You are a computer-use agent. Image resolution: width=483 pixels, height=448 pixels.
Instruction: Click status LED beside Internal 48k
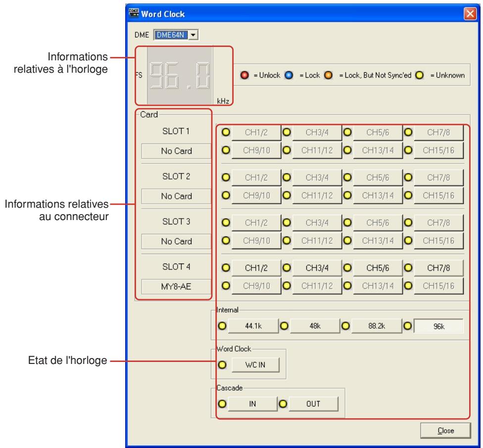pyautogui.click(x=284, y=326)
